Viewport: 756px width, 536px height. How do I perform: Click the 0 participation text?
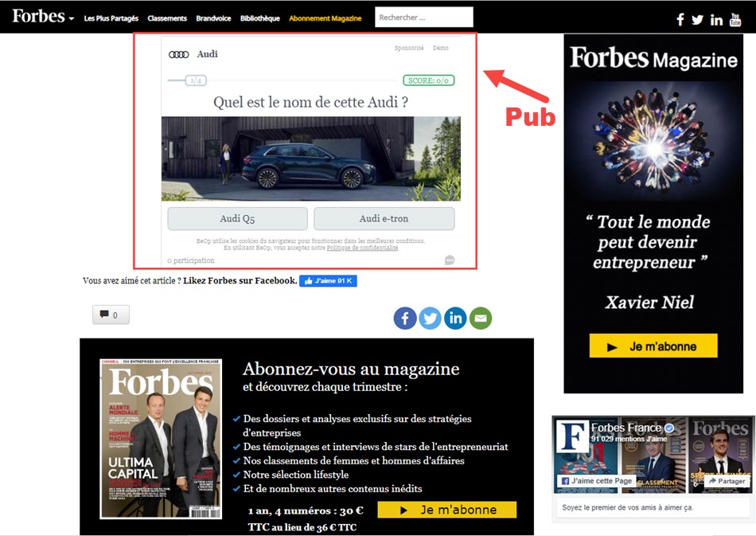pos(191,260)
